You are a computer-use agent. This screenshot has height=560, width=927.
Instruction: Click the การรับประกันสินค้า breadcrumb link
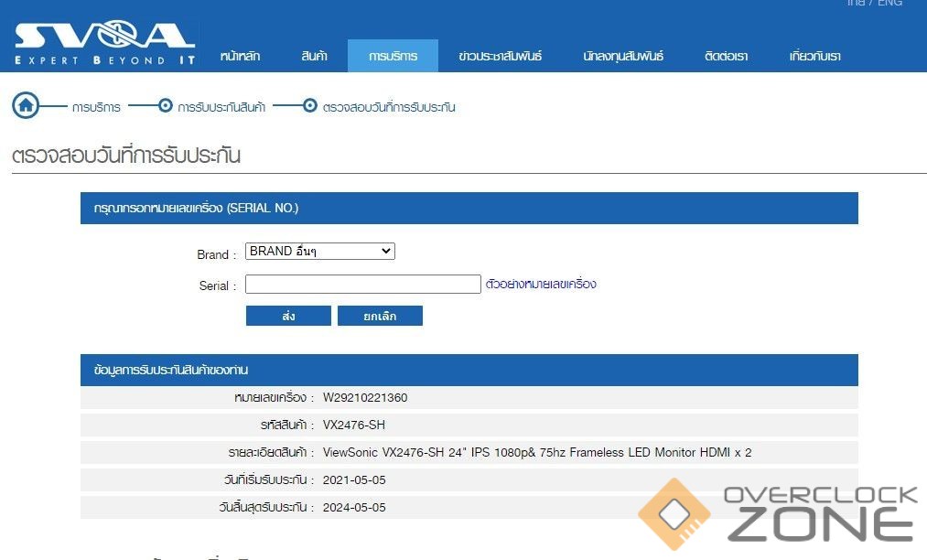221,107
